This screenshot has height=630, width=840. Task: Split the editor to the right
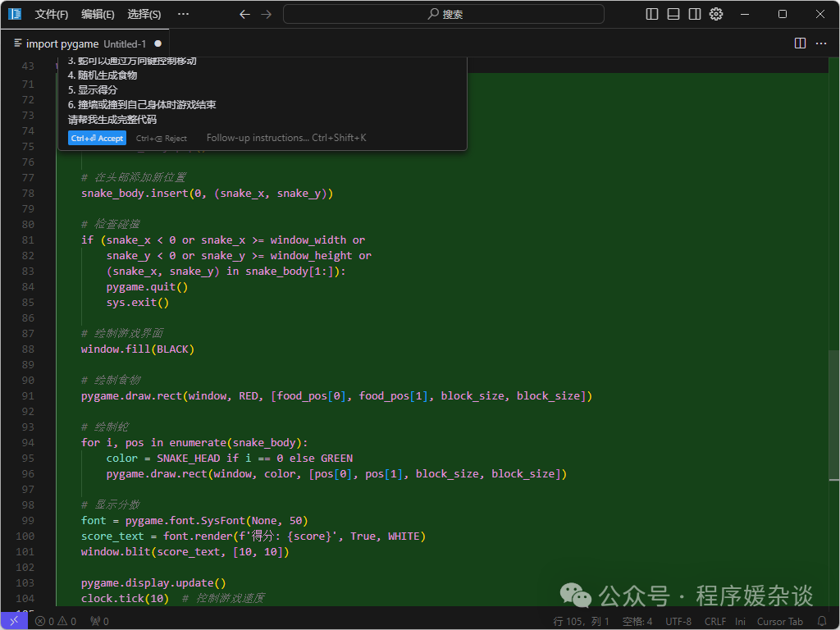(x=800, y=43)
